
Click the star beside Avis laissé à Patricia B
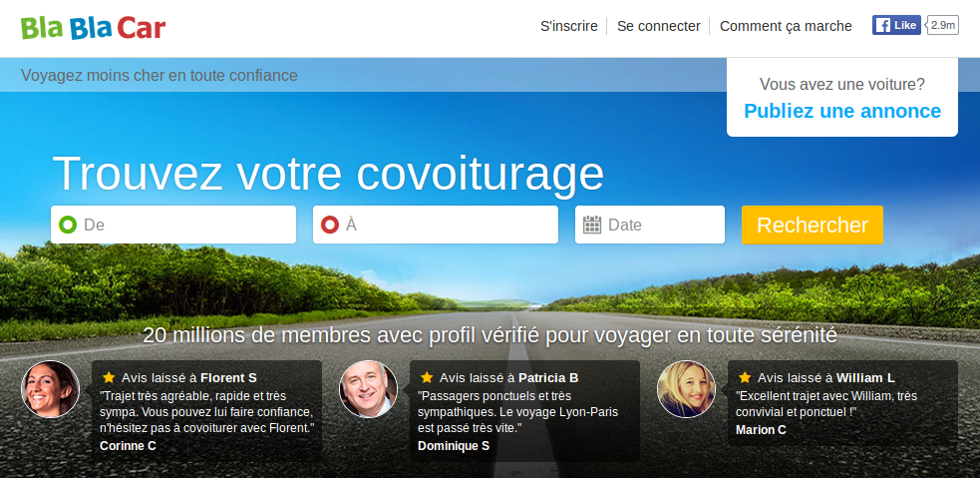pyautogui.click(x=427, y=377)
